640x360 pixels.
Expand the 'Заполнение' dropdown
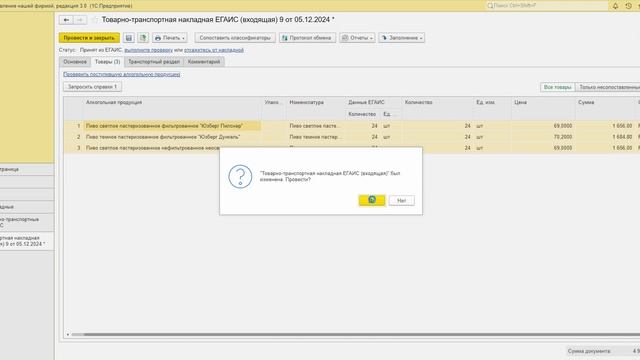tap(402, 38)
